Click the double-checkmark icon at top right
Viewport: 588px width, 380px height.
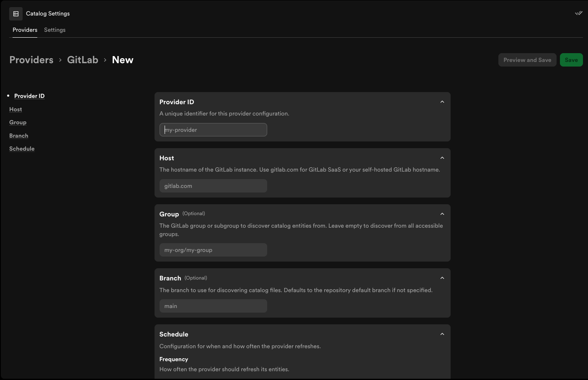[579, 13]
